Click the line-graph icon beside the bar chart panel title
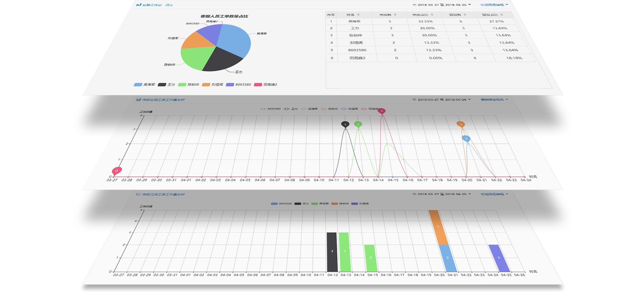Image resolution: width=644 pixels, height=301 pixels. [138, 194]
